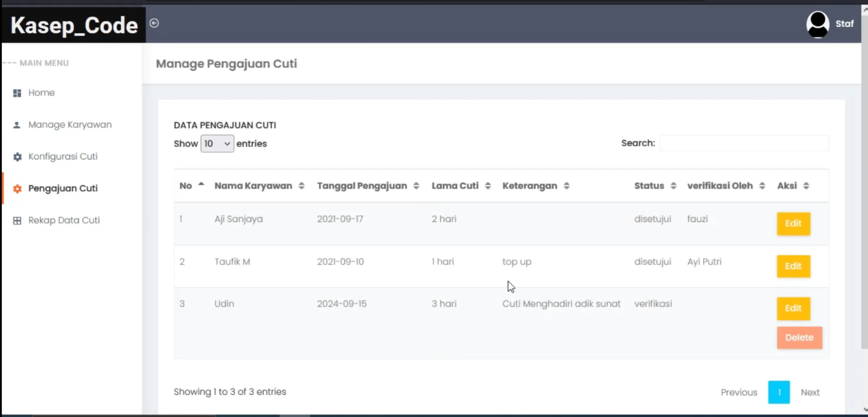Viewport: 868px width, 417px height.
Task: Open Rekap Data Cuti menu item
Action: (x=64, y=220)
